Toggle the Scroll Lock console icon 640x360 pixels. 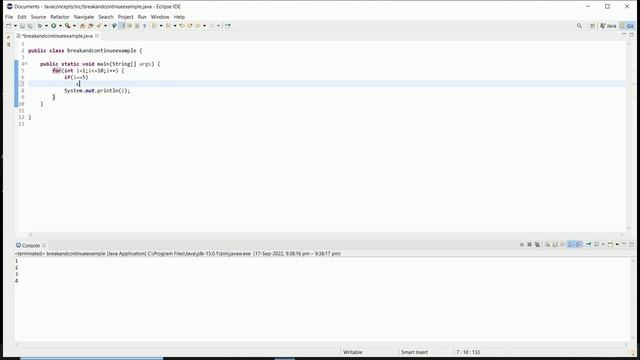(x=555, y=244)
